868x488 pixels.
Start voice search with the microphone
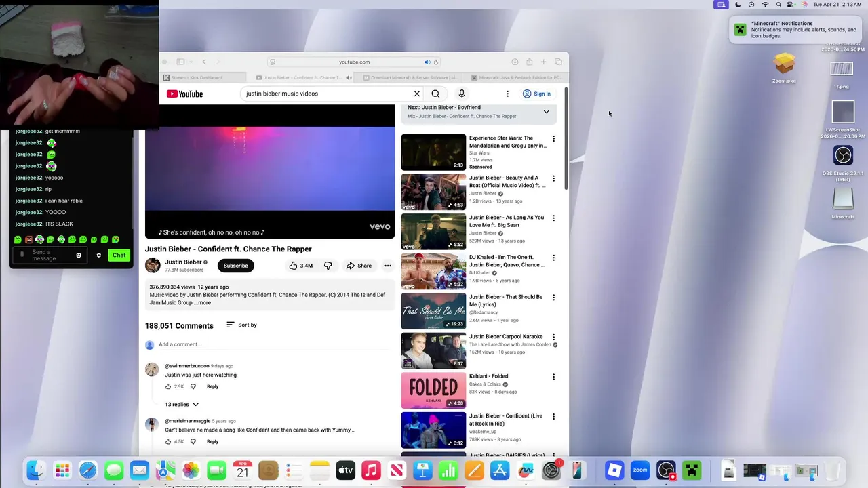point(462,94)
